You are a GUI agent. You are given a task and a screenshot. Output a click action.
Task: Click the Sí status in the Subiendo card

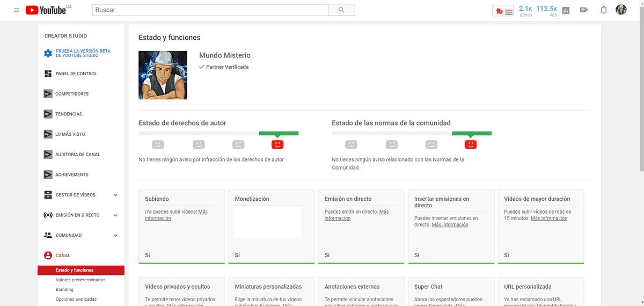click(x=148, y=255)
